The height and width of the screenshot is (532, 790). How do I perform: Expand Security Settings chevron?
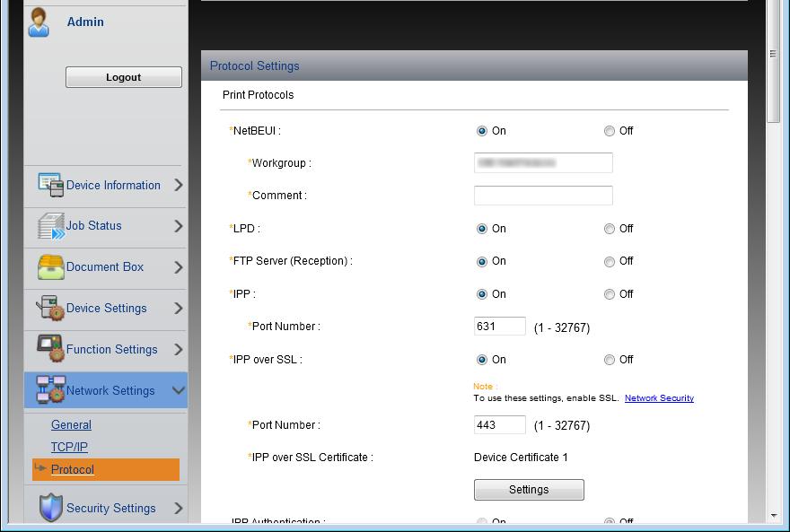[x=179, y=509]
